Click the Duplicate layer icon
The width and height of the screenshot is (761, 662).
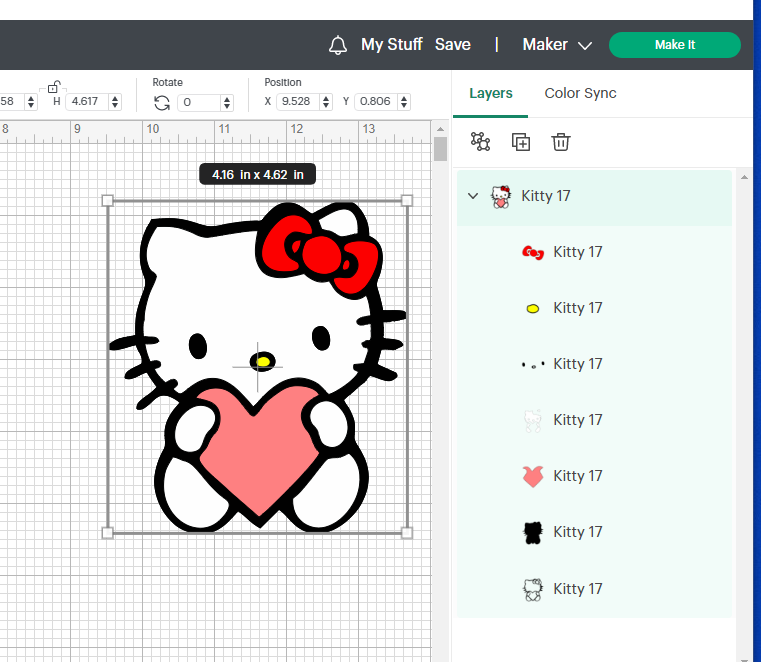point(521,142)
